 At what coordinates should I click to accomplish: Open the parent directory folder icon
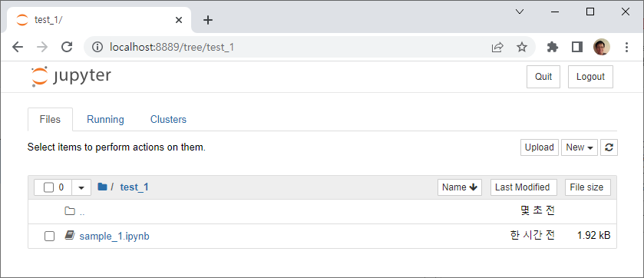click(70, 211)
